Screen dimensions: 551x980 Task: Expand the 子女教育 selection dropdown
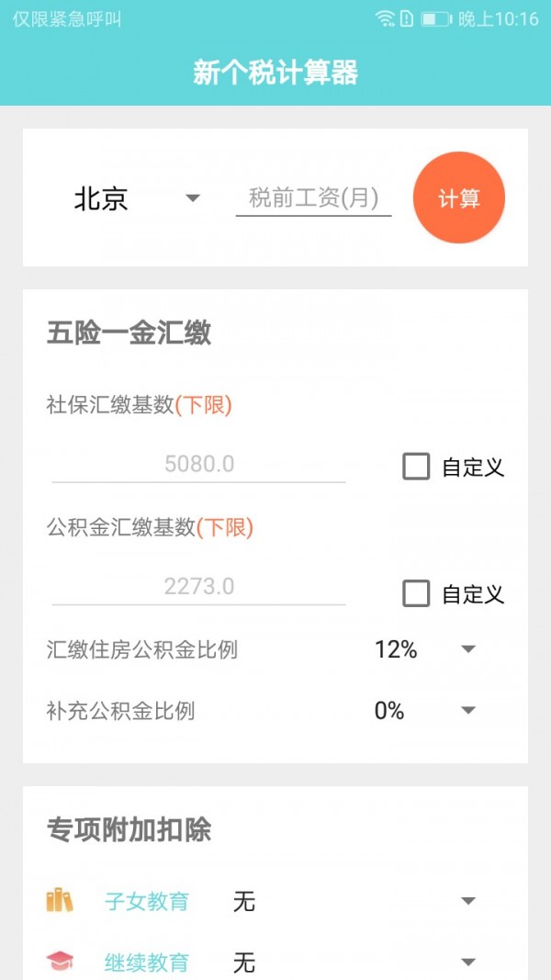468,901
